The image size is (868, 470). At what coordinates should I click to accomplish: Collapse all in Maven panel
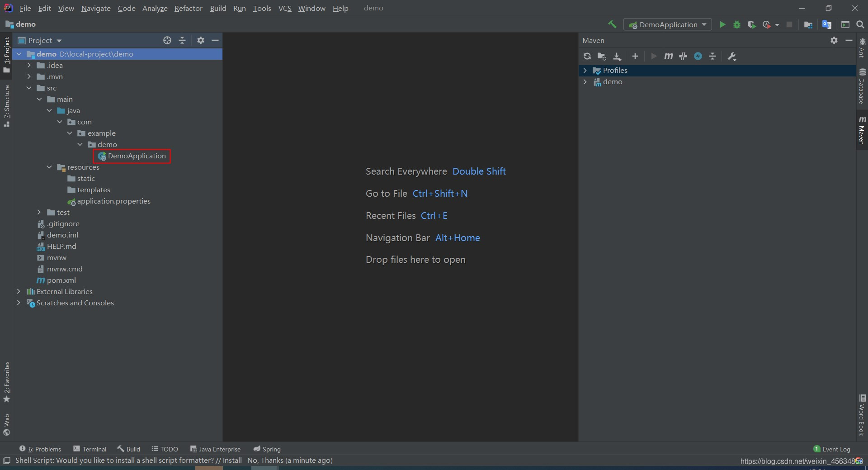pyautogui.click(x=712, y=56)
